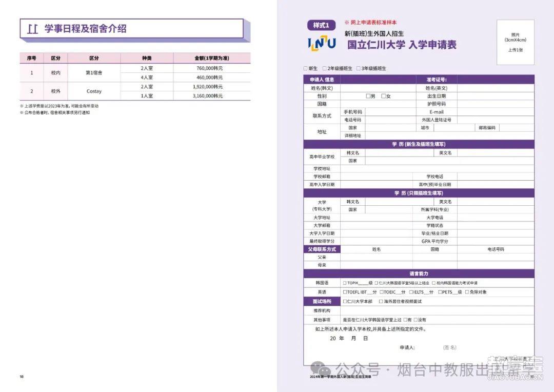
Task: Tick the 2年级插班生 checkbox
Action: pos(324,68)
